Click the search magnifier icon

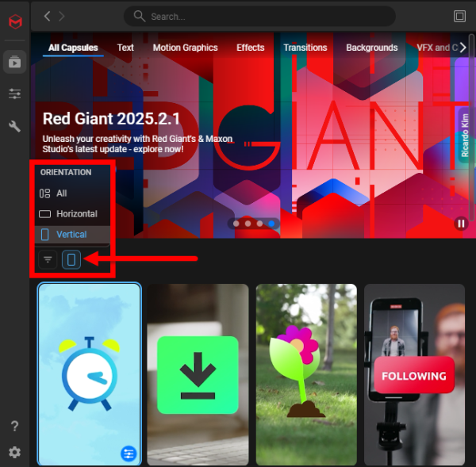140,16
